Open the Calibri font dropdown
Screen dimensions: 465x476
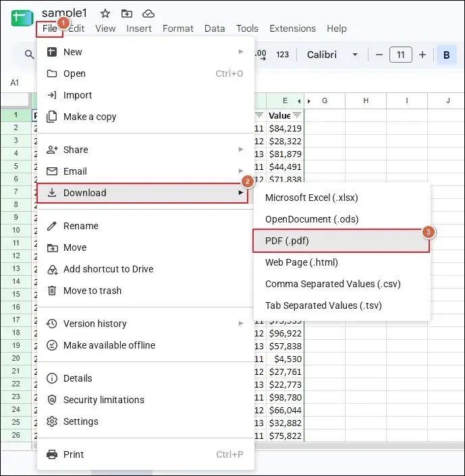click(332, 55)
